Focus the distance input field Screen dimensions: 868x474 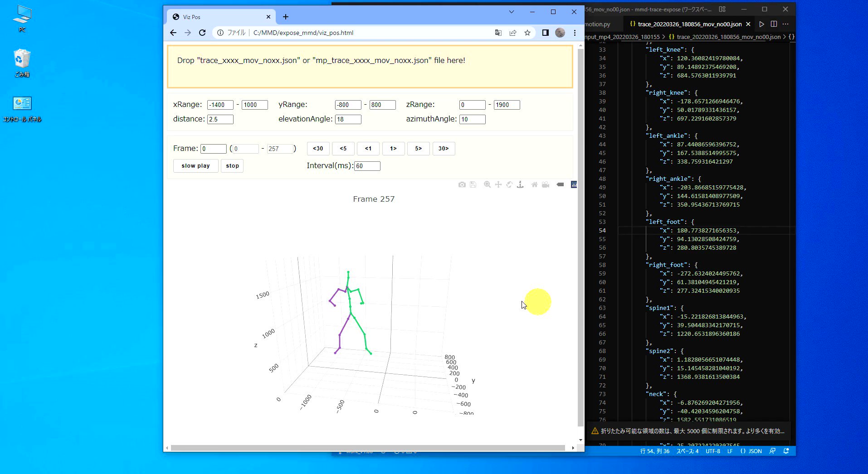[220, 119]
